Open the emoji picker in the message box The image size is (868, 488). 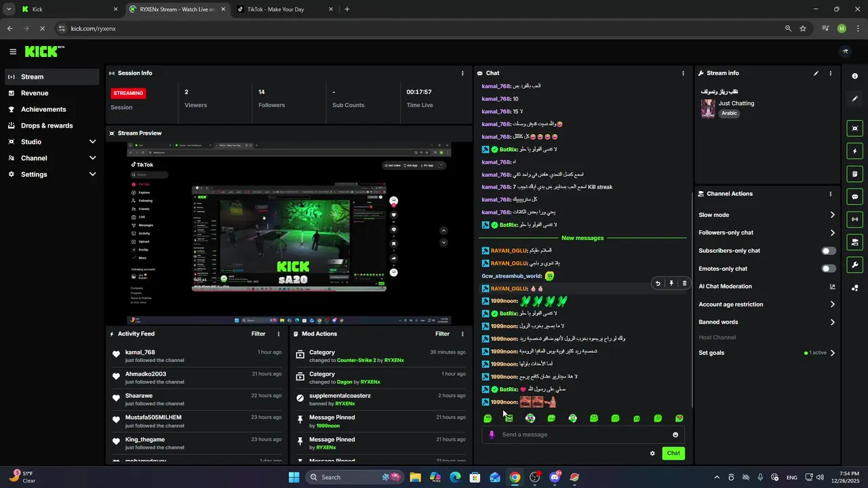pyautogui.click(x=675, y=435)
